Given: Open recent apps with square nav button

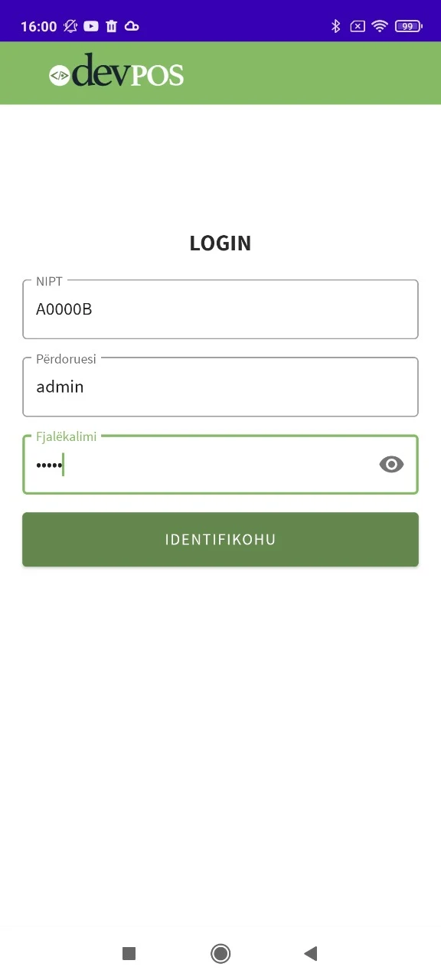Looking at the screenshot, I should (x=129, y=953).
